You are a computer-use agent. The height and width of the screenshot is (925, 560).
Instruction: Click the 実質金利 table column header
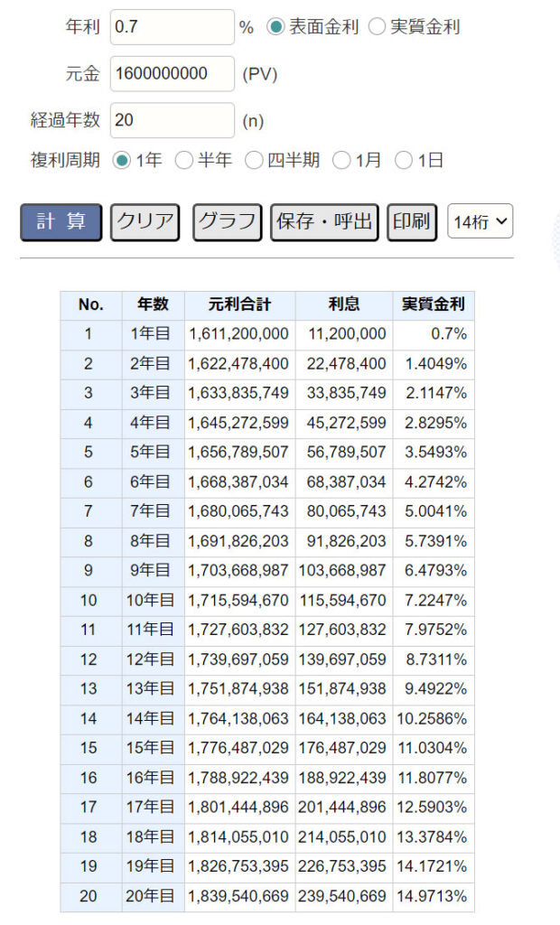pos(434,305)
